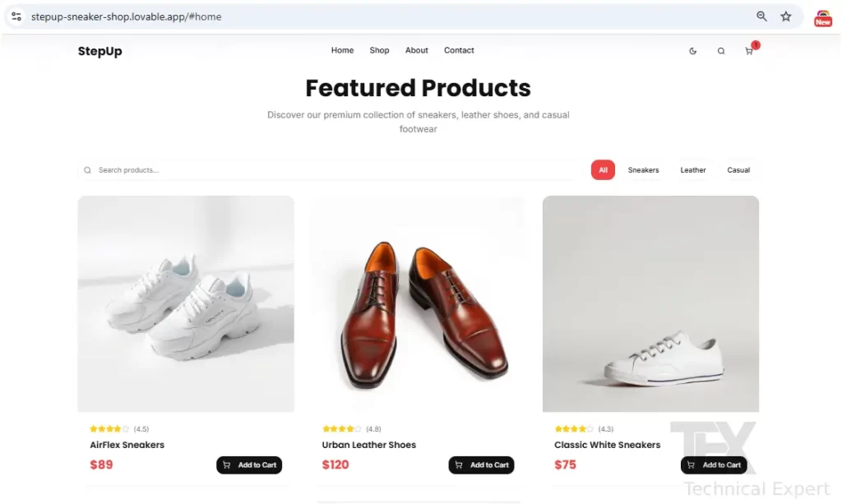Screen dimensions: 842x504
Task: Click the search icon in the products search bar
Action: tap(87, 170)
